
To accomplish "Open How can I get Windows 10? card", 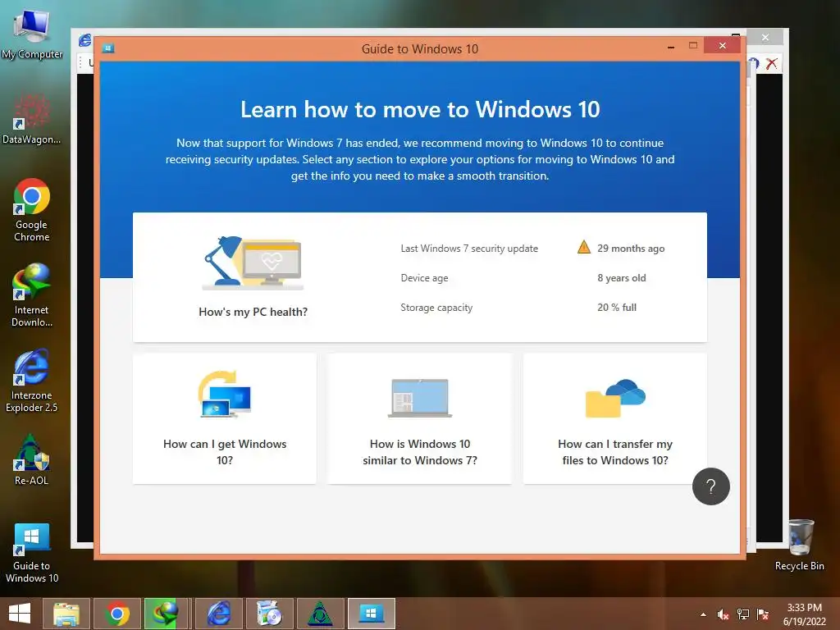I will (225, 418).
